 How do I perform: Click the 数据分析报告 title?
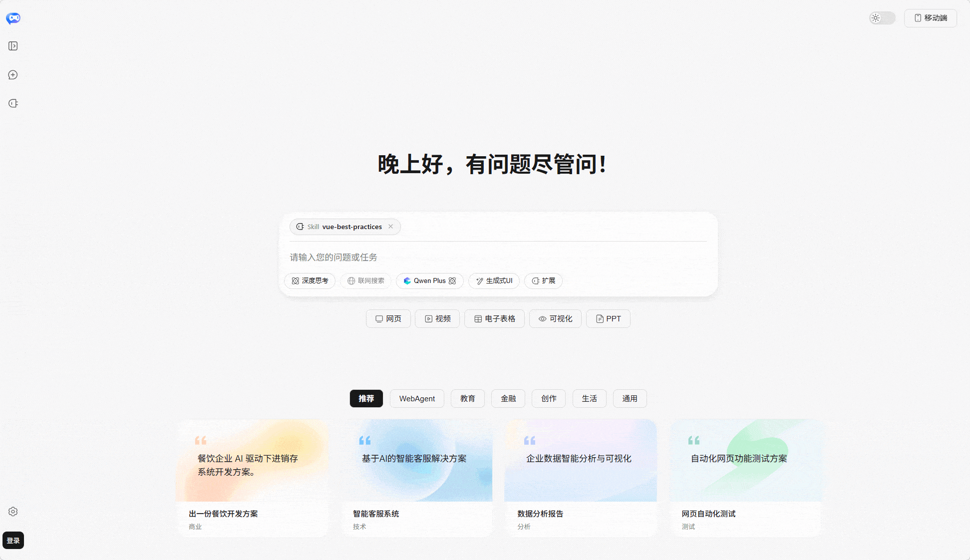[x=540, y=514]
